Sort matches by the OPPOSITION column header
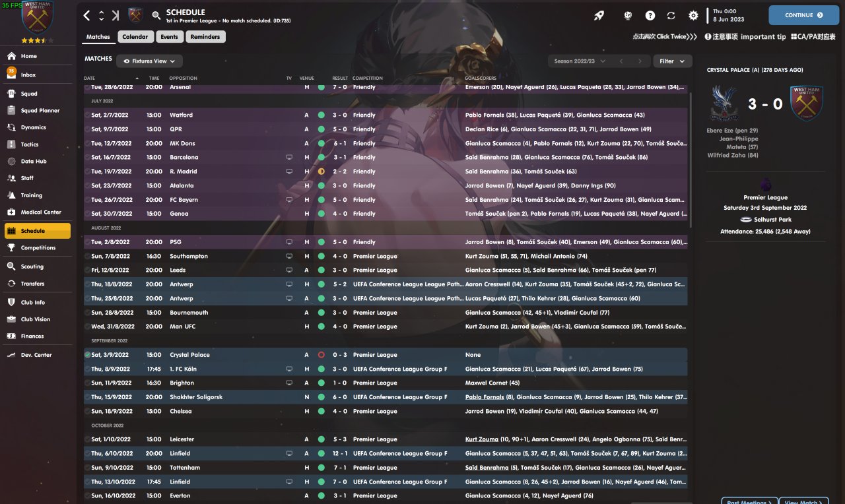 click(183, 79)
